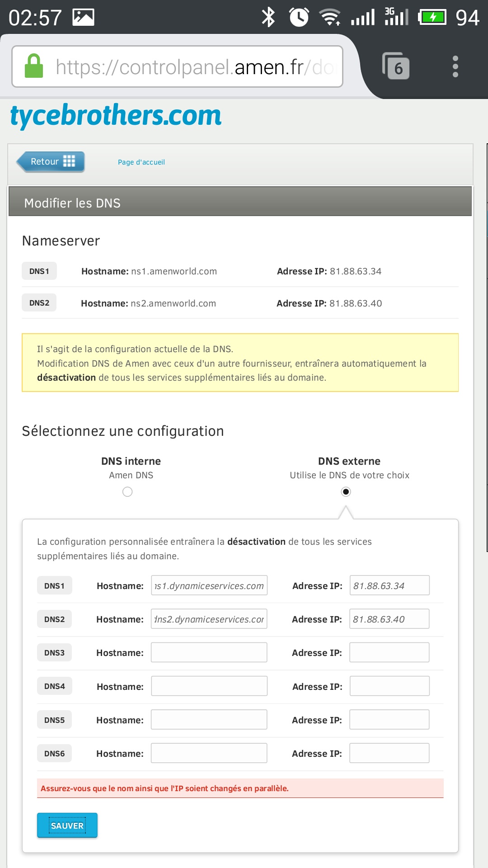Click the Sélectionnez une configuration heading
The height and width of the screenshot is (868, 488).
123,431
